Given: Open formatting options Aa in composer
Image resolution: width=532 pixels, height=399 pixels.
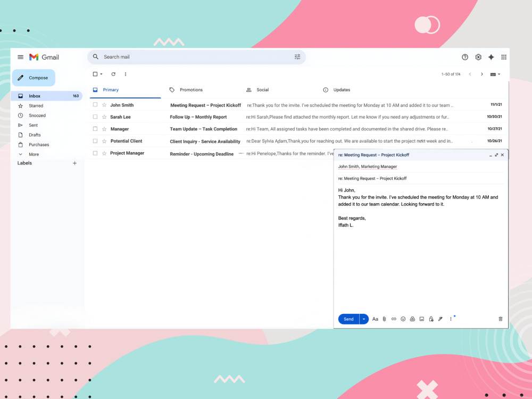Looking at the screenshot, I should pyautogui.click(x=375, y=319).
